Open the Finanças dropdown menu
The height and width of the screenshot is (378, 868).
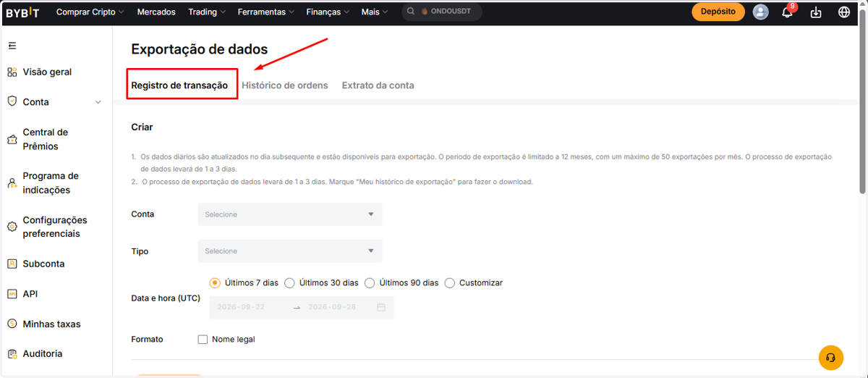(x=328, y=12)
